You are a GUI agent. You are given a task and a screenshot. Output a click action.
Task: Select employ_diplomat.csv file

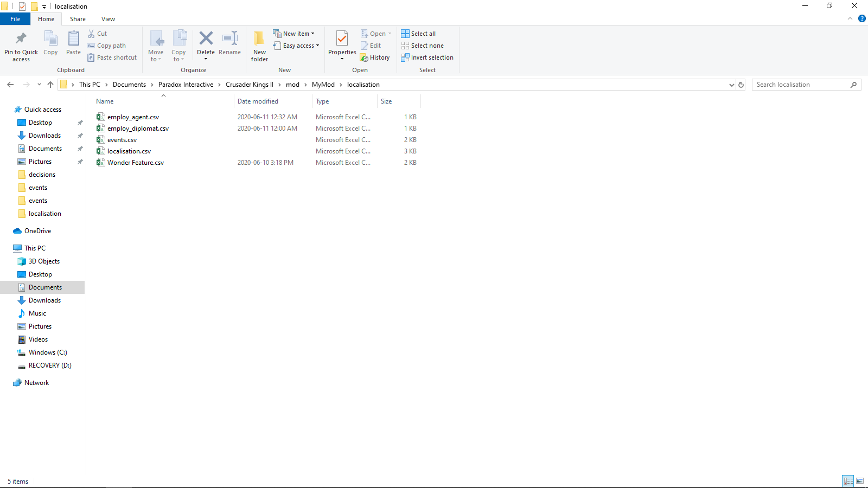tap(138, 129)
